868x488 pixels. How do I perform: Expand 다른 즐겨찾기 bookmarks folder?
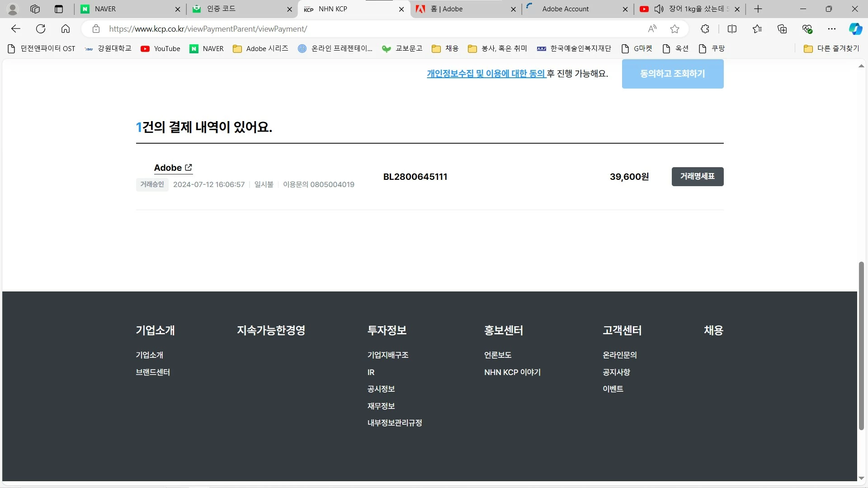point(831,49)
